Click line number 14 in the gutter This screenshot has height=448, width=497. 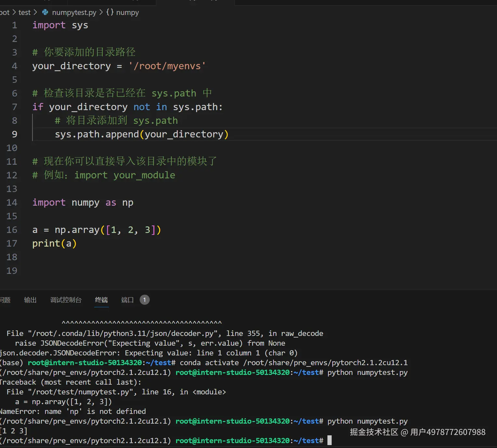tap(12, 202)
